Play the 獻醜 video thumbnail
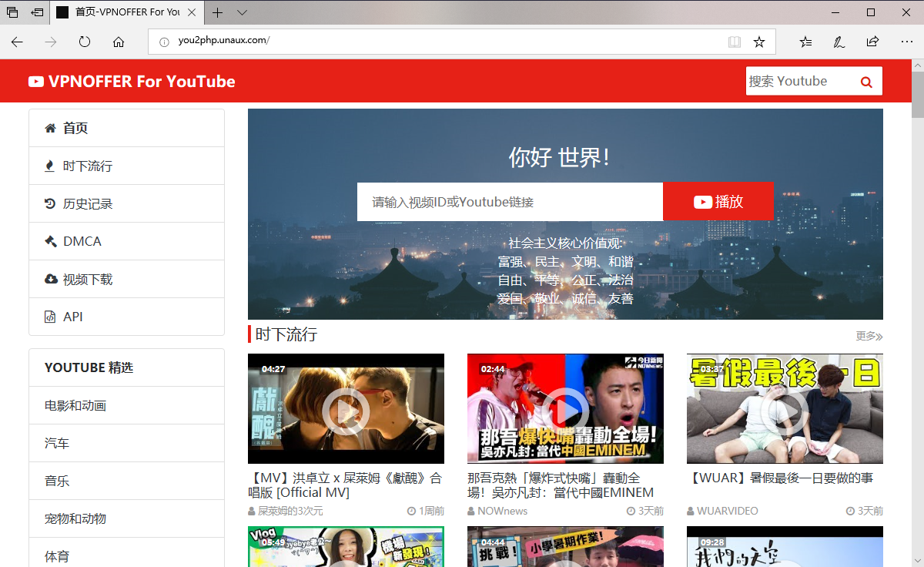Image resolution: width=924 pixels, height=567 pixels. tap(346, 409)
